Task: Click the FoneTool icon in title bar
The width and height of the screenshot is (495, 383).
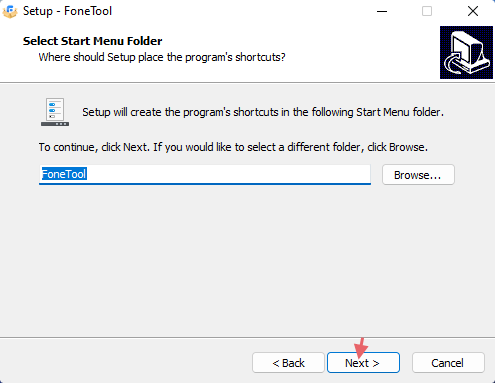Action: pos(10,11)
